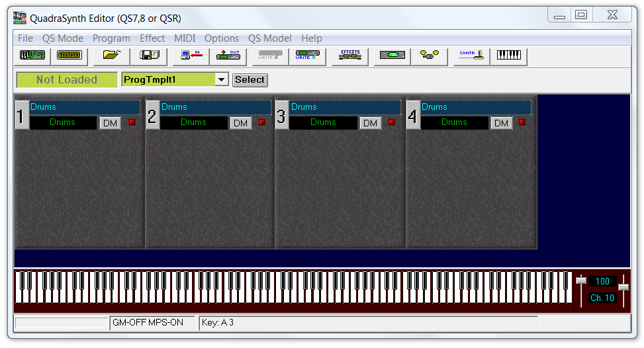Open the Drums group selector of sound 1
This screenshot has height=348, width=644.
pos(85,107)
